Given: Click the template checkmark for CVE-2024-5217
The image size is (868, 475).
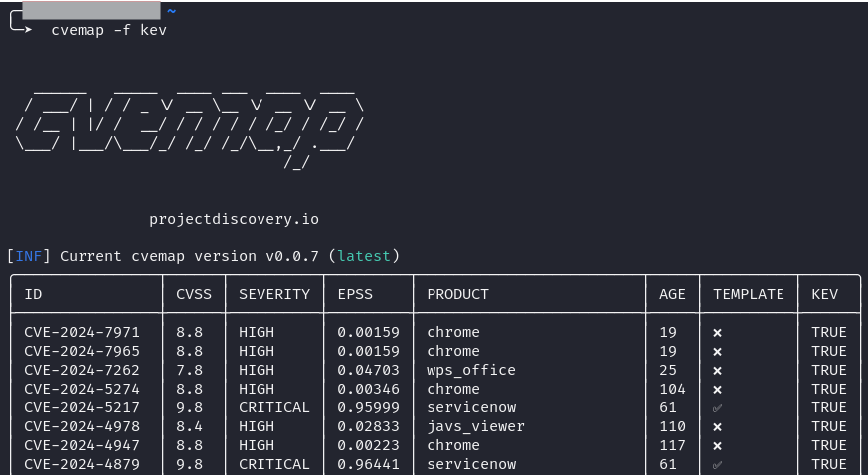Looking at the screenshot, I should click(x=717, y=408).
